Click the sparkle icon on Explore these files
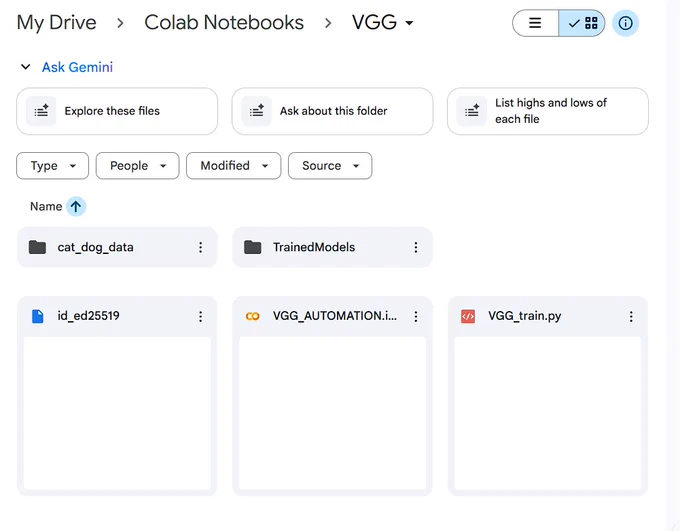The width and height of the screenshot is (680, 531). pyautogui.click(x=41, y=111)
